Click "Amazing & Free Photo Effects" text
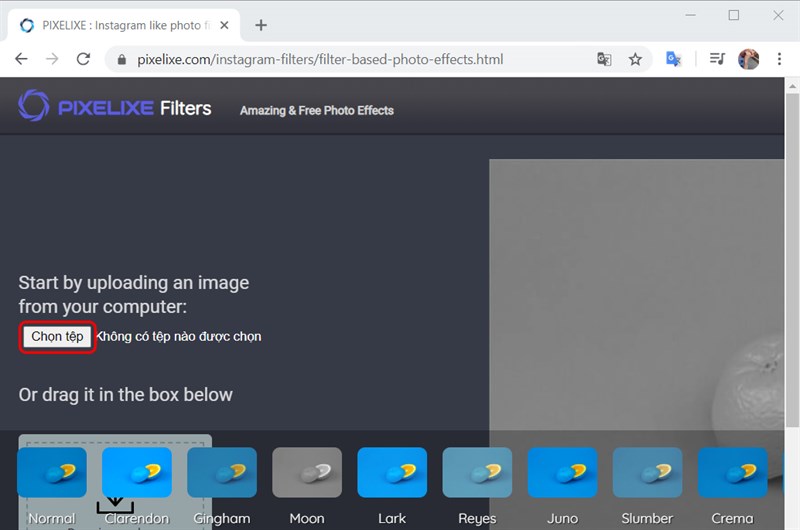This screenshot has width=800, height=530. pos(317,111)
